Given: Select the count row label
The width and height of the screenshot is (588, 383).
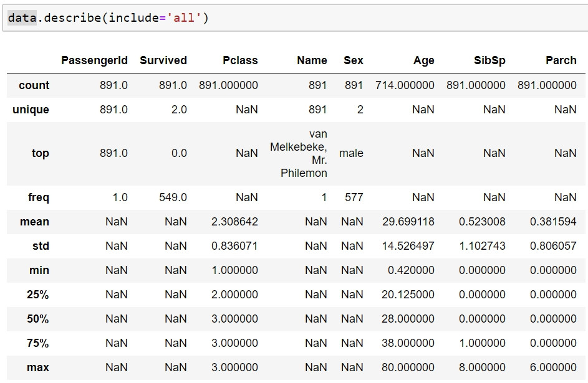Looking at the screenshot, I should (34, 85).
